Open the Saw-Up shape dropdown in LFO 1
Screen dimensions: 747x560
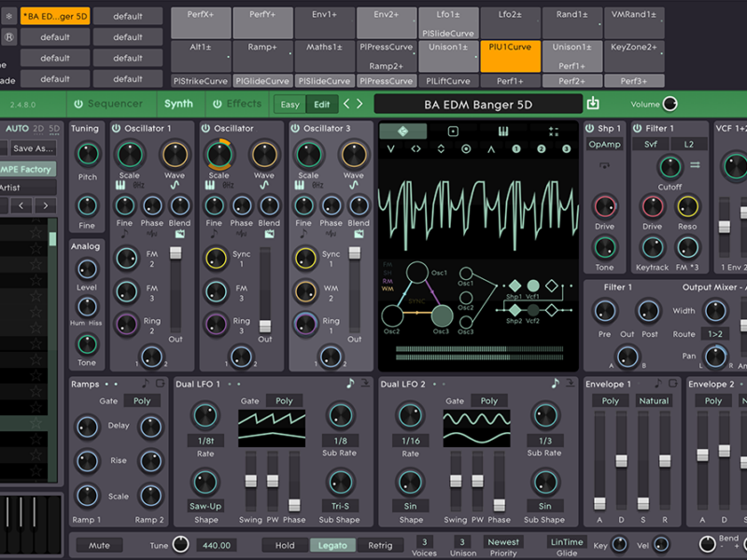coord(206,506)
